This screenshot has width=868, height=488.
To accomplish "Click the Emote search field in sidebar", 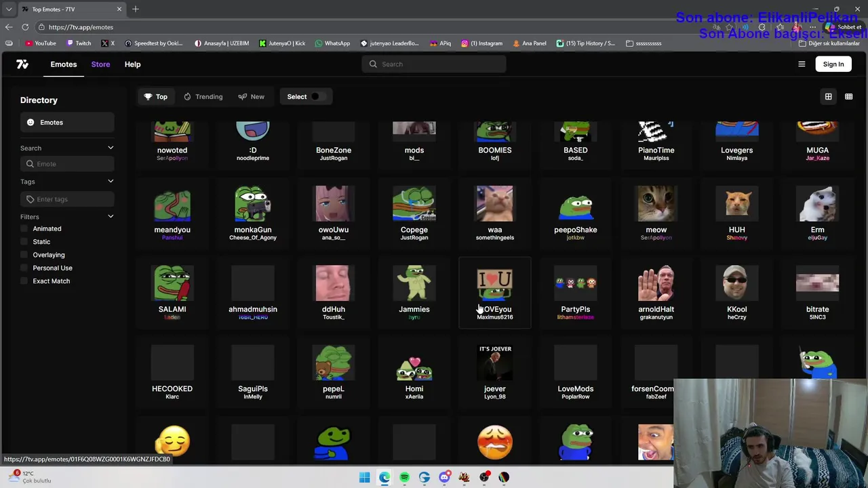I will click(x=67, y=164).
